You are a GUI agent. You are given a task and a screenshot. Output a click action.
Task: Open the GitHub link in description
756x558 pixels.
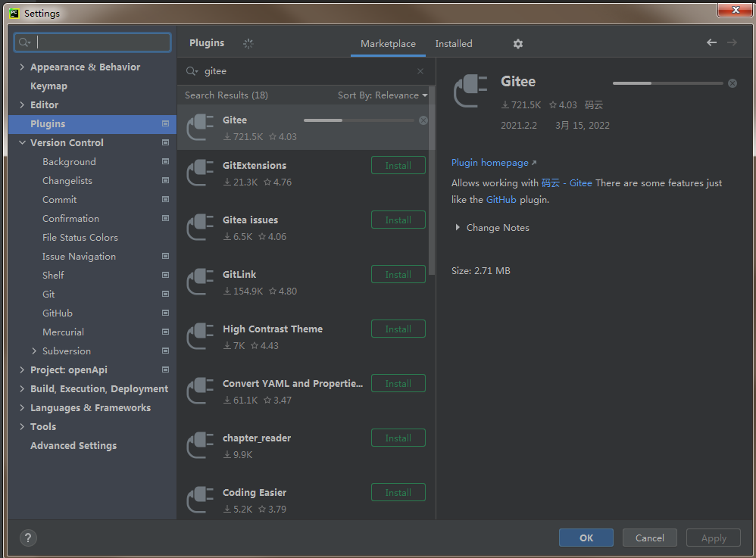pos(501,199)
